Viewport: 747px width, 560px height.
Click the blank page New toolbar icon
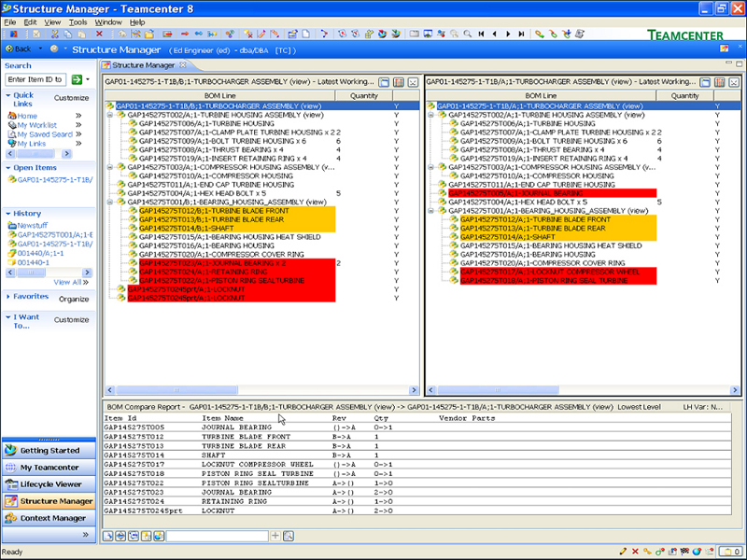coord(306,34)
